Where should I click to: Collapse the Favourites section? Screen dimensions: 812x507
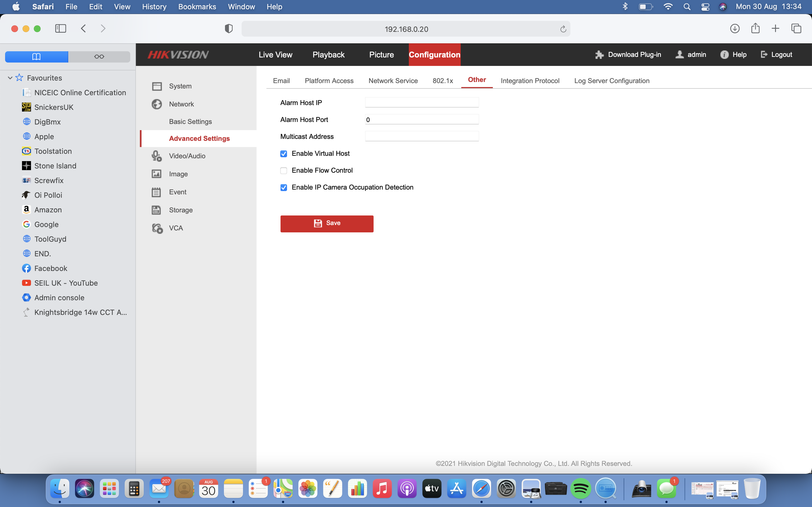click(x=10, y=78)
